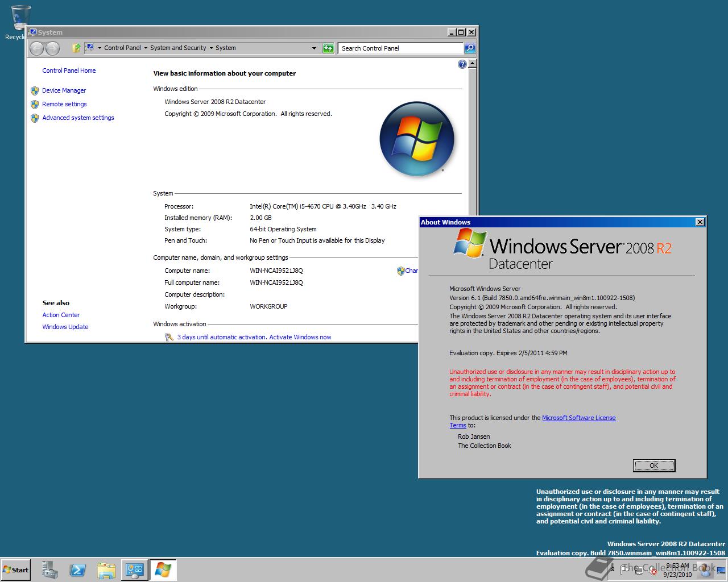
Task: Open address bar history dropdown
Action: coord(314,48)
